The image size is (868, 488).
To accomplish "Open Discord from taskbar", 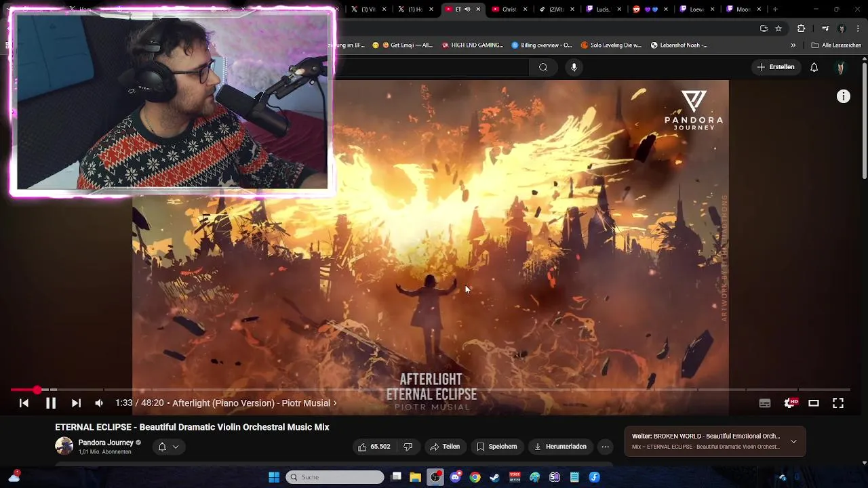I will pyautogui.click(x=456, y=477).
